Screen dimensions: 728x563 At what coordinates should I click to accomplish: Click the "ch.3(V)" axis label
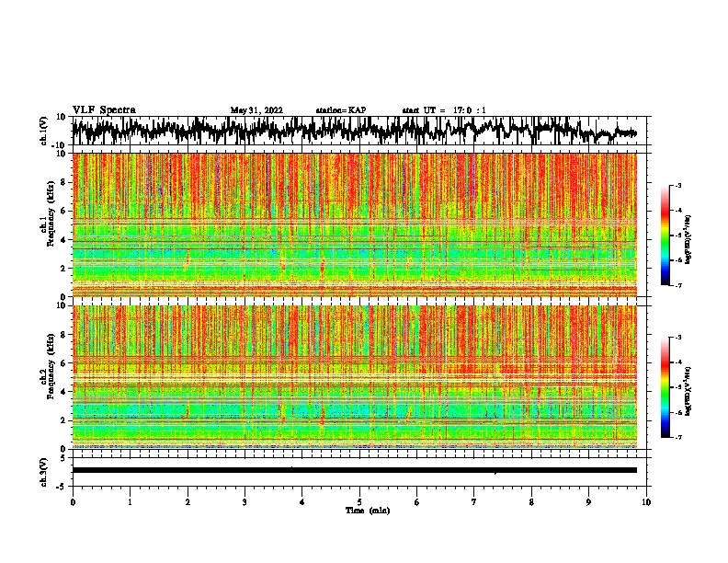pyautogui.click(x=44, y=472)
